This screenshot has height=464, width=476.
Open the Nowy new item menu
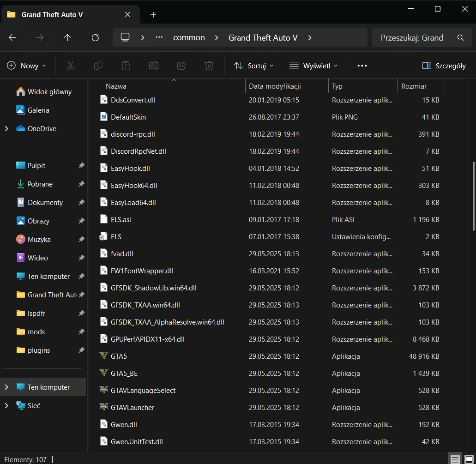click(x=26, y=66)
